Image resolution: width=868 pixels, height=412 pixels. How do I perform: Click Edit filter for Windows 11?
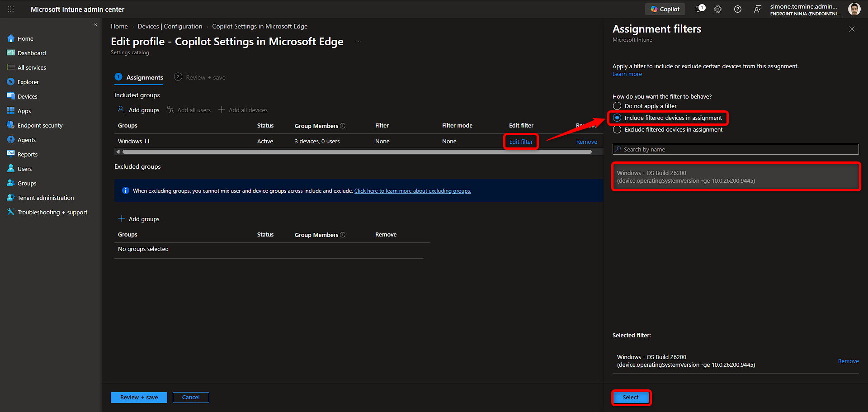pyautogui.click(x=521, y=142)
